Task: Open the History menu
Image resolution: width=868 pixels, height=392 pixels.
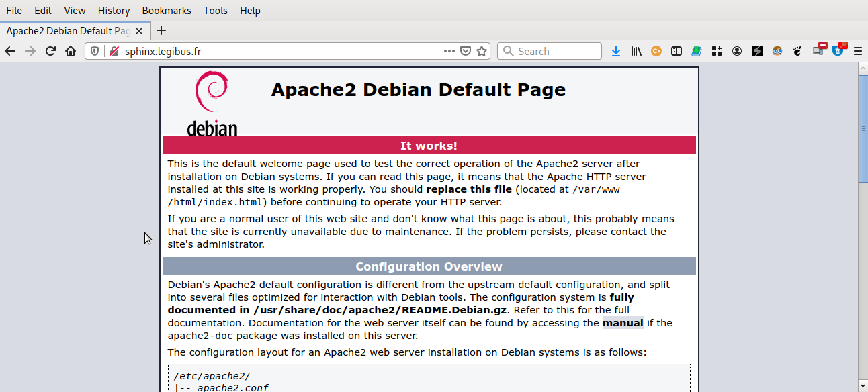Action: coord(114,11)
